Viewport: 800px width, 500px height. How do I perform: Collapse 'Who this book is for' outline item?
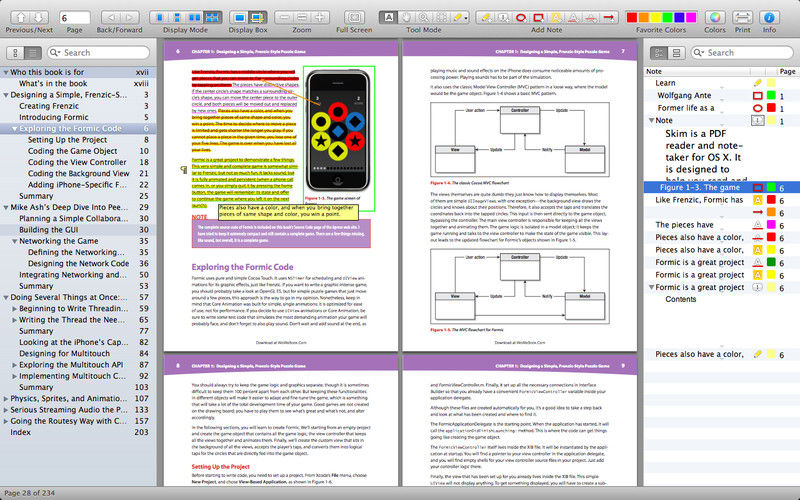point(6,72)
